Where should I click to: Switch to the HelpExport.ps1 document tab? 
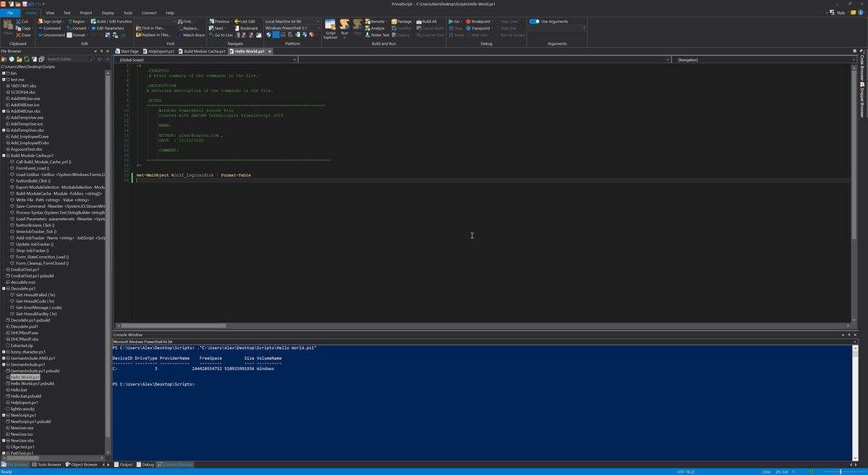(x=161, y=51)
